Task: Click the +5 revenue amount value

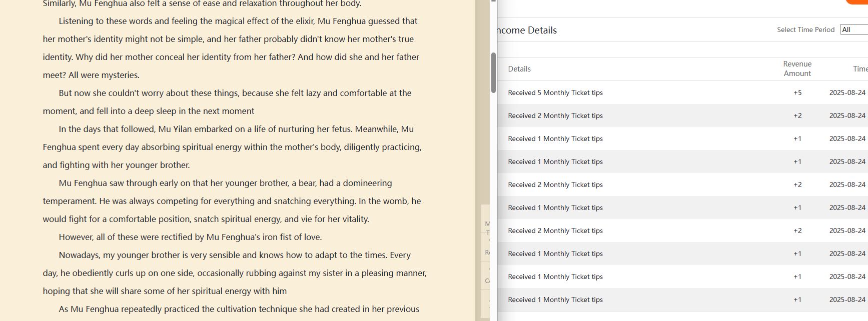Action: pyautogui.click(x=797, y=92)
